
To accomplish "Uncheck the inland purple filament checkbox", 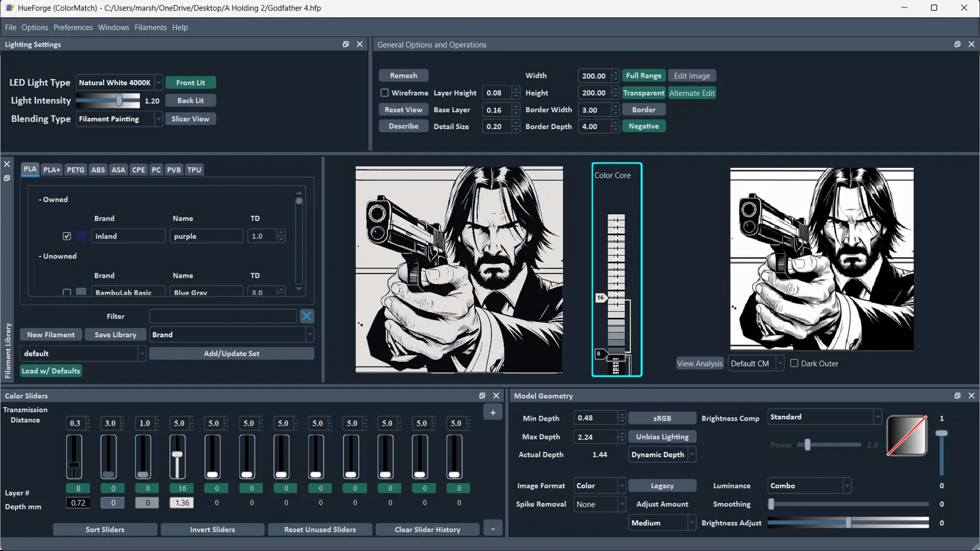I will (67, 236).
